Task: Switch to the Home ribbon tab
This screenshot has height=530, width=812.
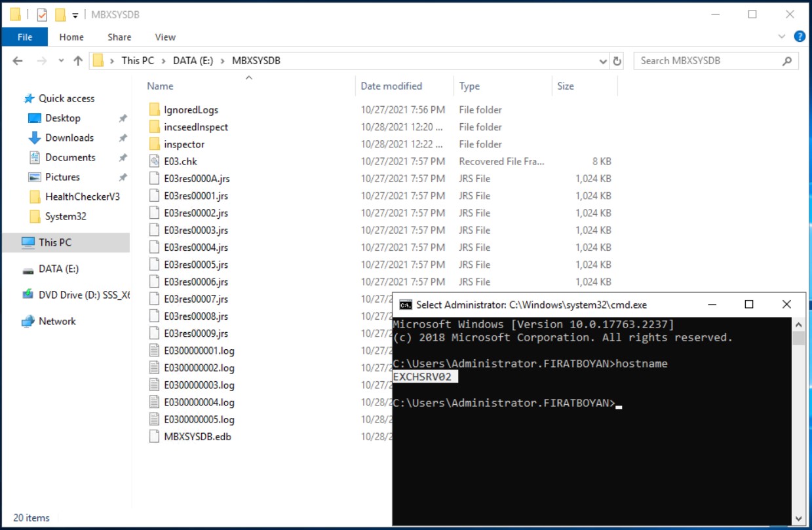Action: pyautogui.click(x=71, y=37)
